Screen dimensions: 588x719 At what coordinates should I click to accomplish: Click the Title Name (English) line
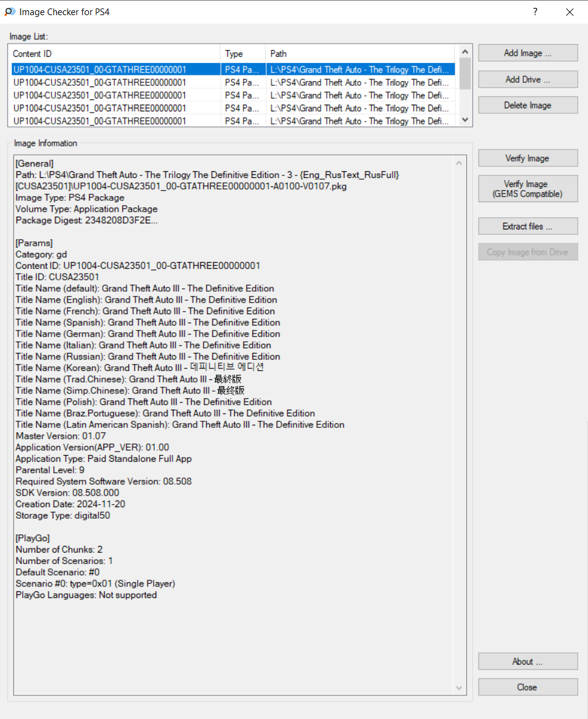click(x=146, y=300)
